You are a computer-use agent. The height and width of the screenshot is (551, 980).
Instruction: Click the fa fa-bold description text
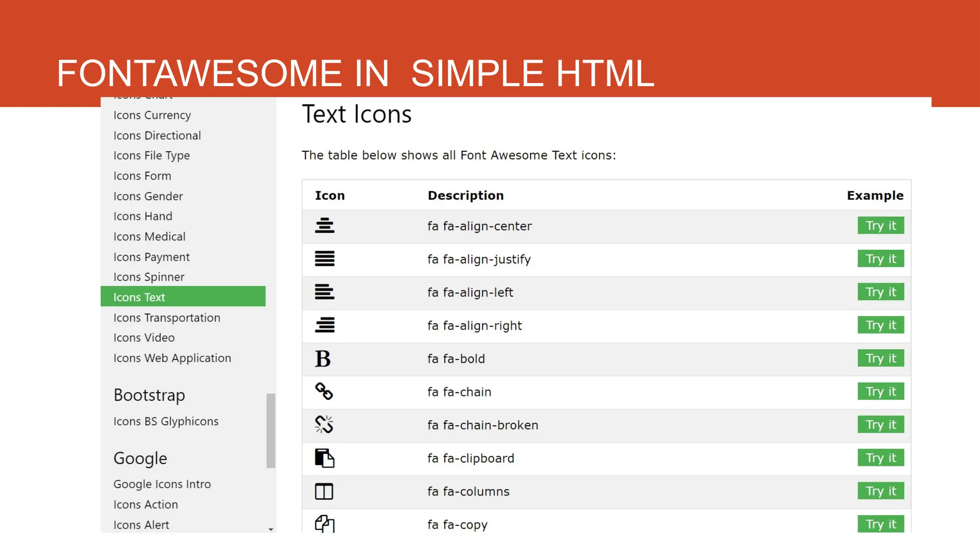[456, 359]
